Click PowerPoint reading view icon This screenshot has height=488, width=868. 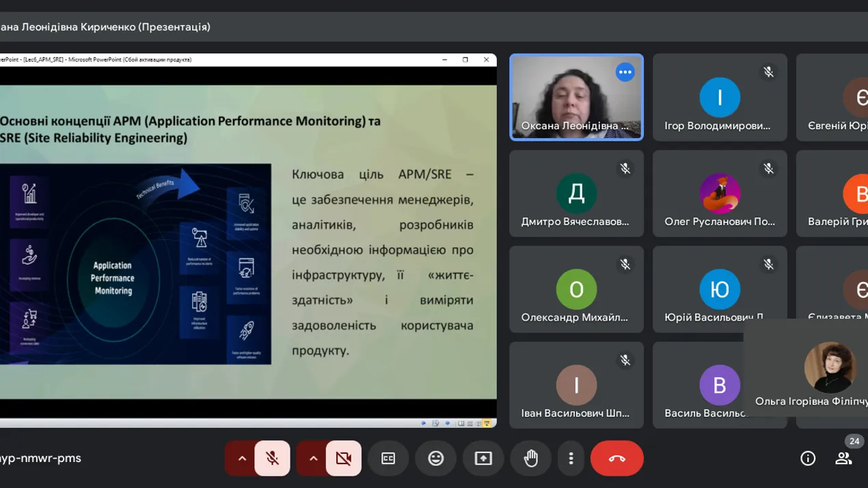(478, 423)
